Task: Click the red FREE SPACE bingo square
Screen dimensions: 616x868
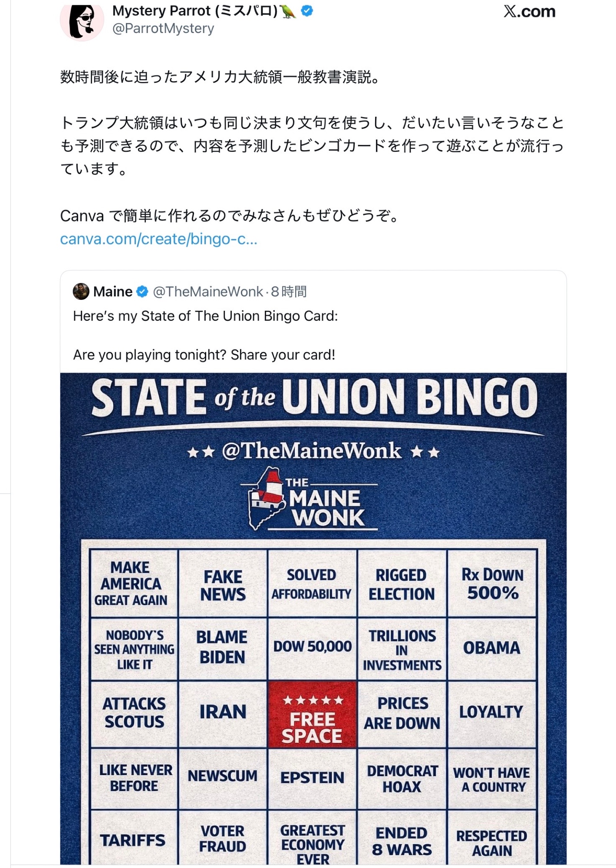Action: coord(312,715)
